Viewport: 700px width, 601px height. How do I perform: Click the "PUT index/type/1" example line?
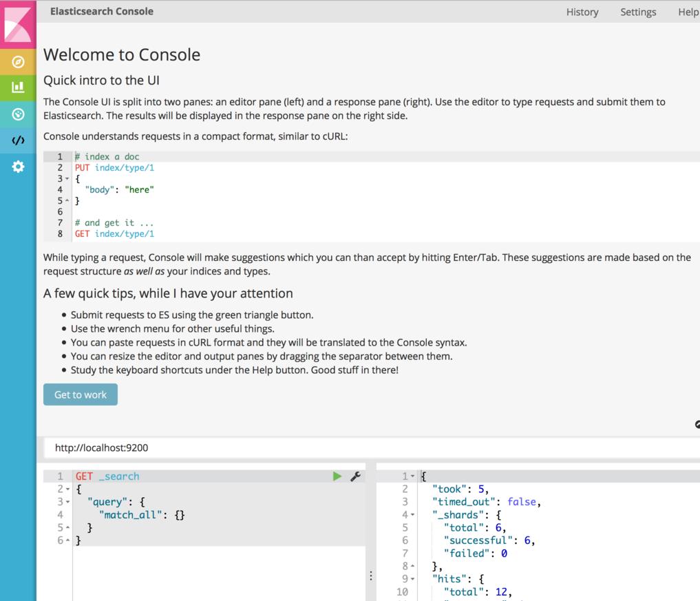coord(114,168)
